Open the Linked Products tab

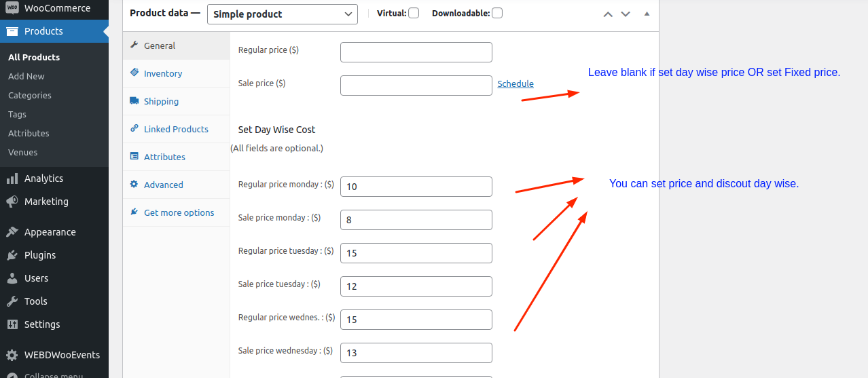pyautogui.click(x=176, y=129)
